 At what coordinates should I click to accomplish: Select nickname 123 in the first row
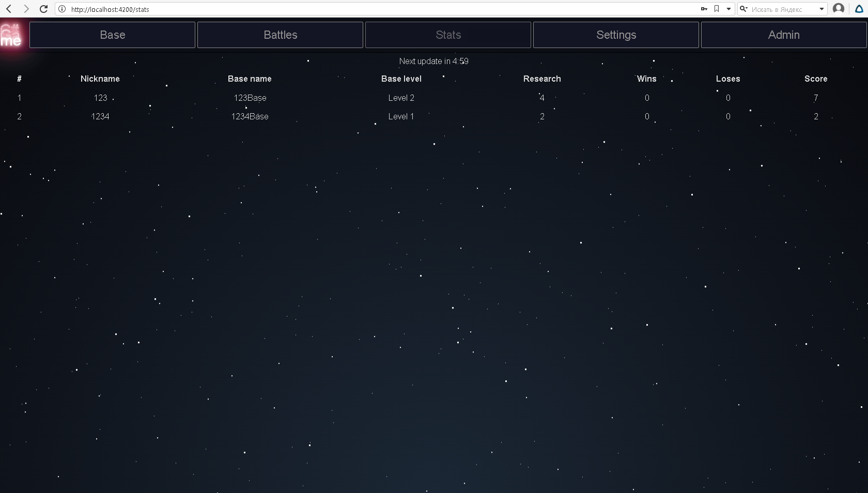point(100,98)
